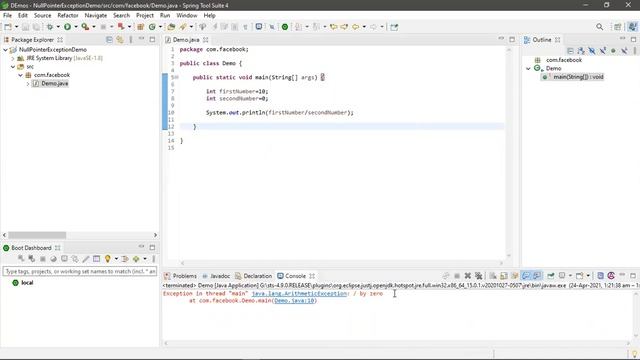Screen dimensions: 640x360
Task: Toggle Hide Static Members in Outline
Action: [x=602, y=51]
